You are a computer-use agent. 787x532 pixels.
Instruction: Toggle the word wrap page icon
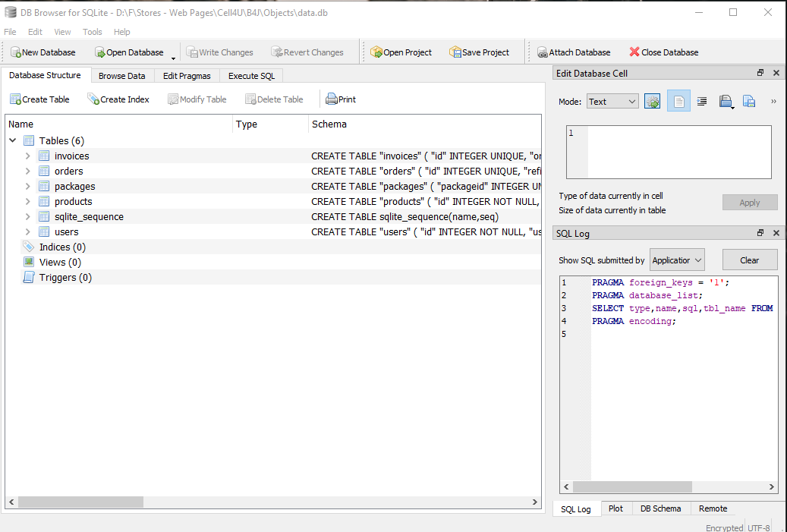pyautogui.click(x=678, y=102)
